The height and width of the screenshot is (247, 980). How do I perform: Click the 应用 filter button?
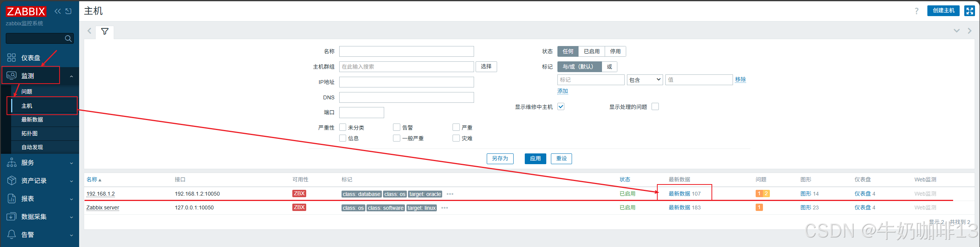click(x=536, y=158)
